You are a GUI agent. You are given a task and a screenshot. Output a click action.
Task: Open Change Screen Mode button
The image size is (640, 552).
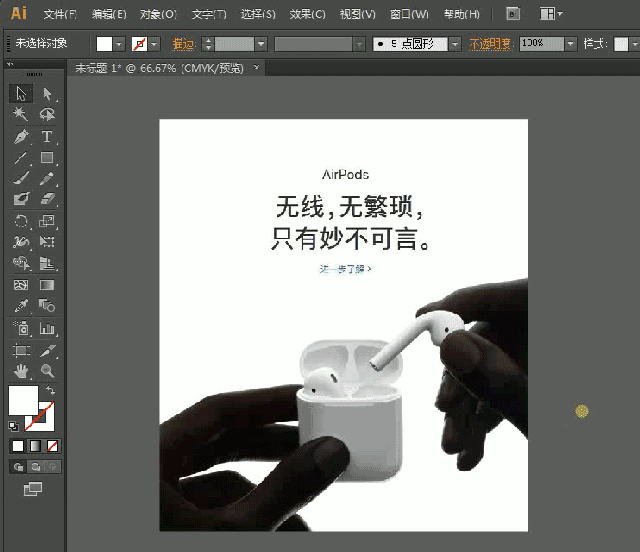pyautogui.click(x=33, y=489)
